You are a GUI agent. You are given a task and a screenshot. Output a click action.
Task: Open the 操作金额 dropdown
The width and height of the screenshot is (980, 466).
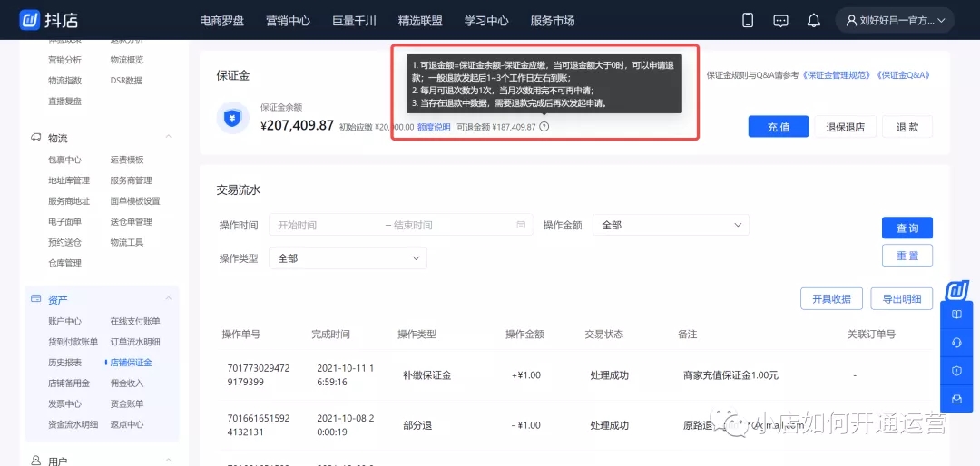670,225
